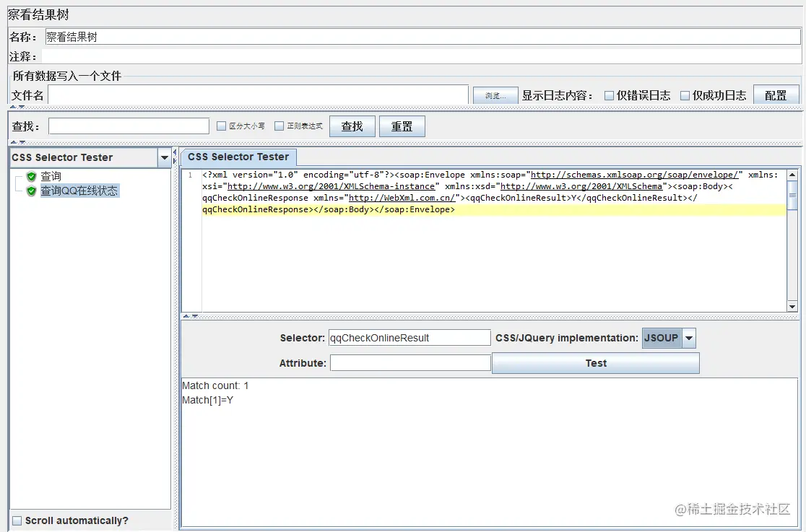The width and height of the screenshot is (806, 532).
Task: Focus the Attribute input field
Action: (410, 363)
